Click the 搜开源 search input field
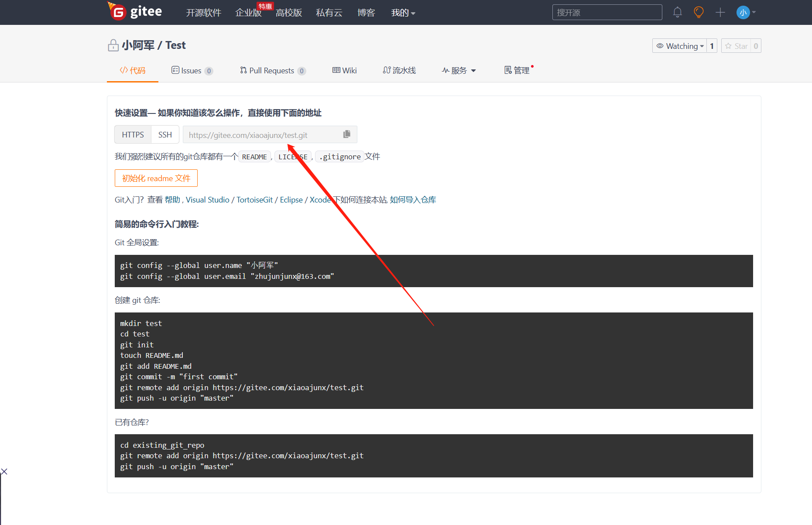Image resolution: width=812 pixels, height=525 pixels. click(607, 12)
